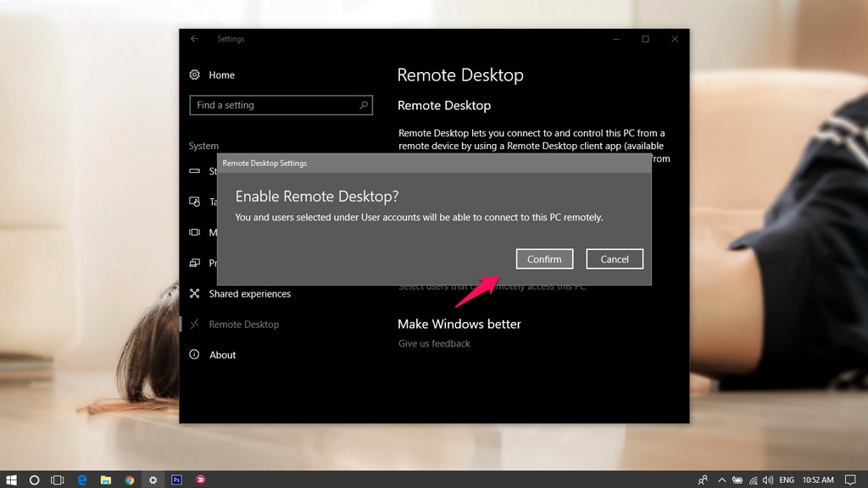
Task: Open Photoshop from taskbar
Action: tap(176, 480)
